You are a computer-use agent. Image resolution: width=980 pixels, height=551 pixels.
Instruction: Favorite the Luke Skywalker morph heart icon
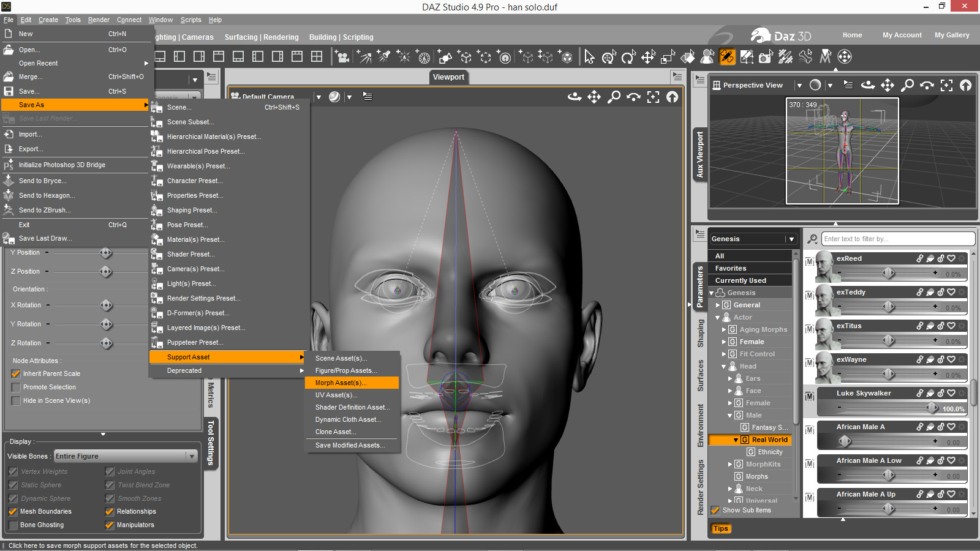(x=951, y=393)
